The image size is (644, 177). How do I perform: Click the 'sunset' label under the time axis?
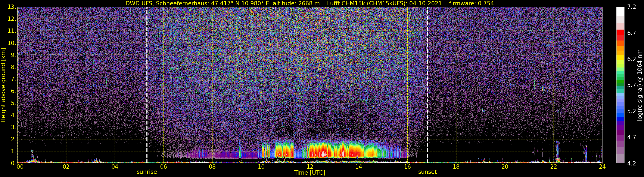[x=427, y=172]
